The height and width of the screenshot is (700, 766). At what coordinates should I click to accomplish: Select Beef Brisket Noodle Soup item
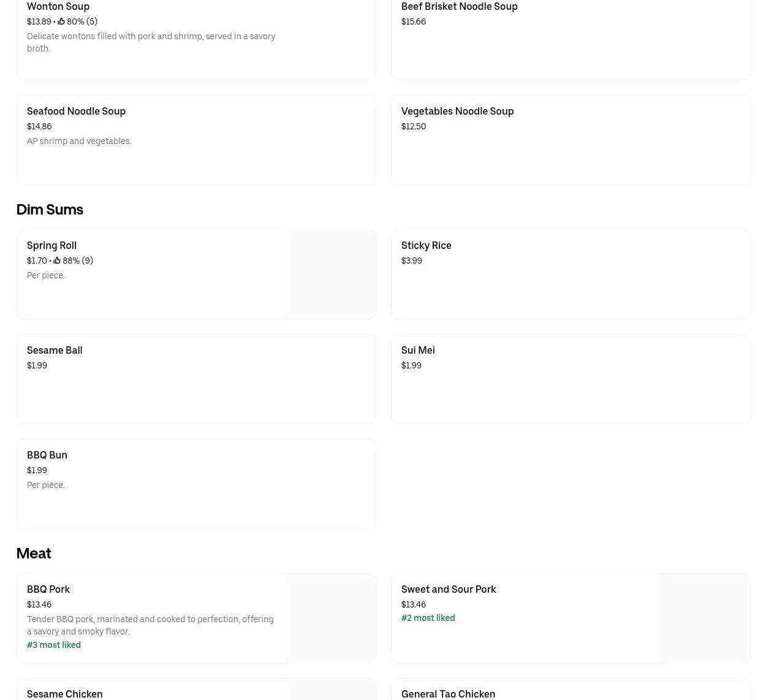(571, 36)
